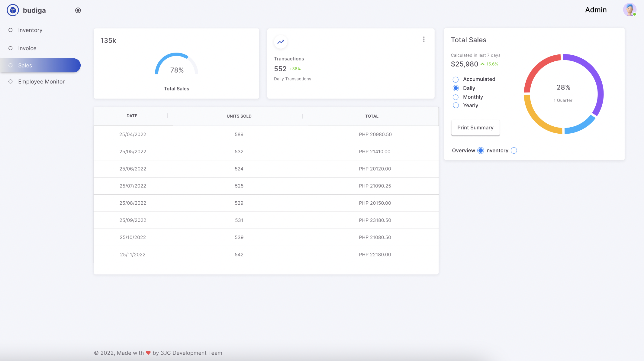Select the 25/09/2022 table row

click(266, 220)
